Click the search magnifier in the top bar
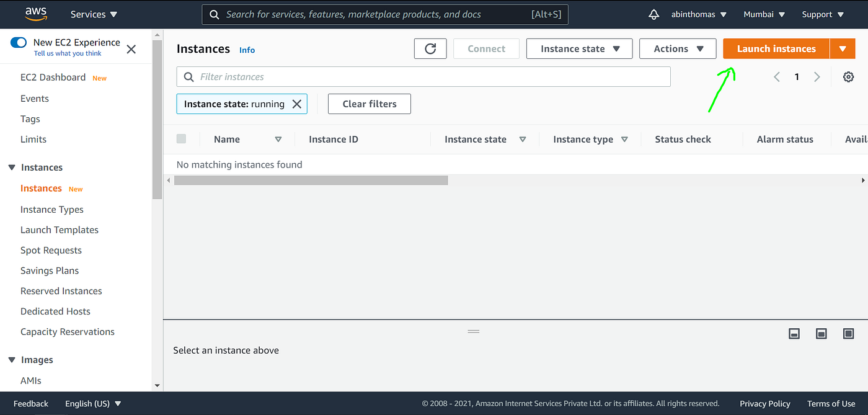This screenshot has width=868, height=415. [x=214, y=14]
